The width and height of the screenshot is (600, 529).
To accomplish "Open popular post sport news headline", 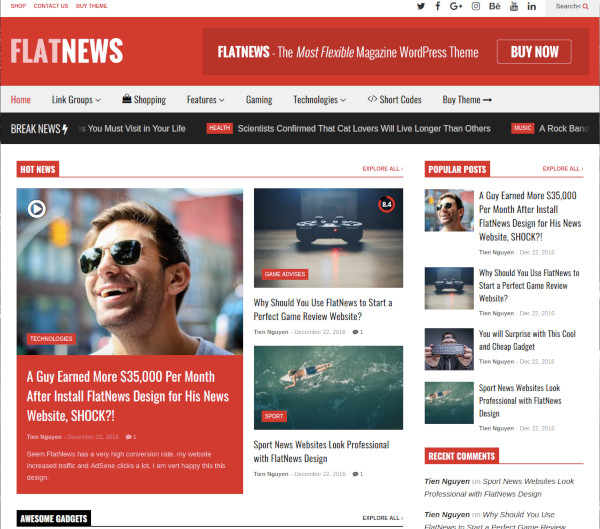I will (x=520, y=400).
